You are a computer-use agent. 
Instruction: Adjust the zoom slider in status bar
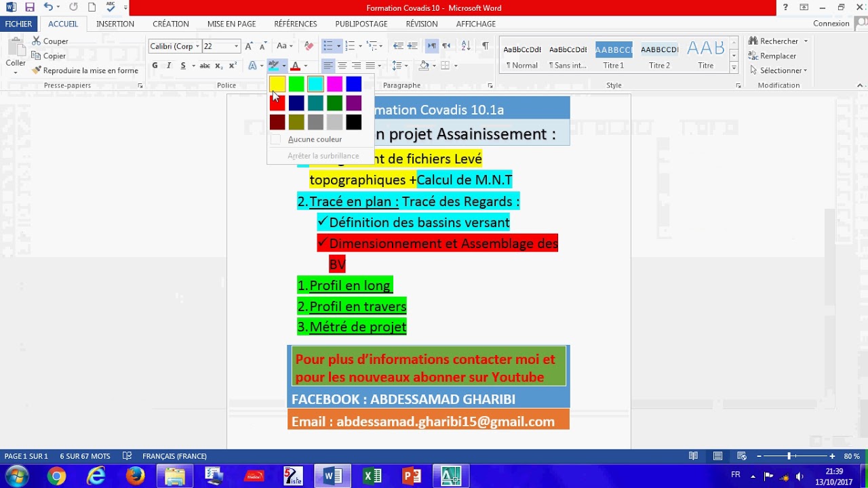[789, 456]
